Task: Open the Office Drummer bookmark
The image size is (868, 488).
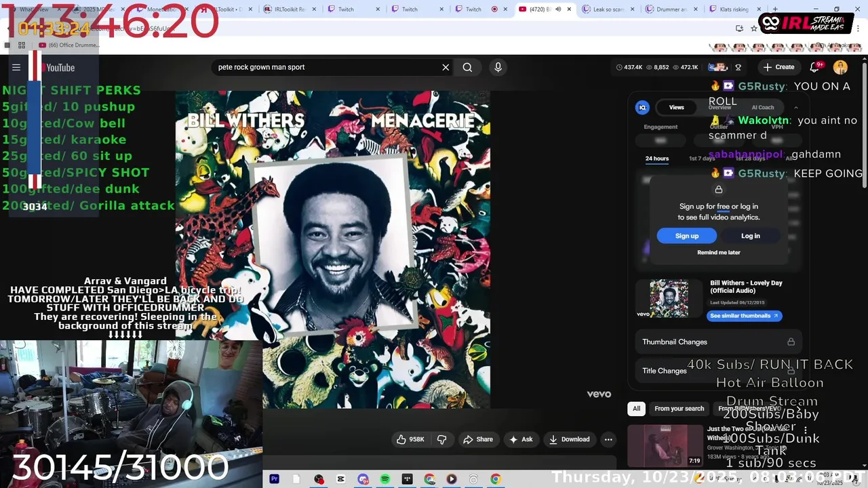Action: pyautogui.click(x=68, y=45)
